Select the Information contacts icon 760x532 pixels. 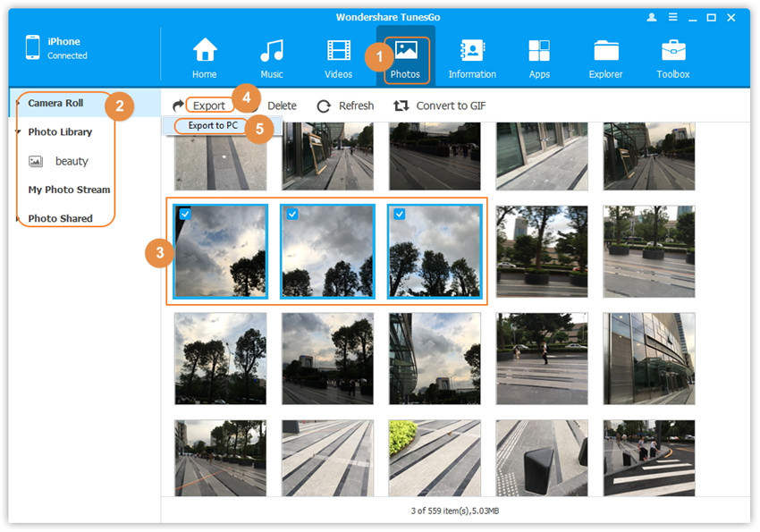472,51
